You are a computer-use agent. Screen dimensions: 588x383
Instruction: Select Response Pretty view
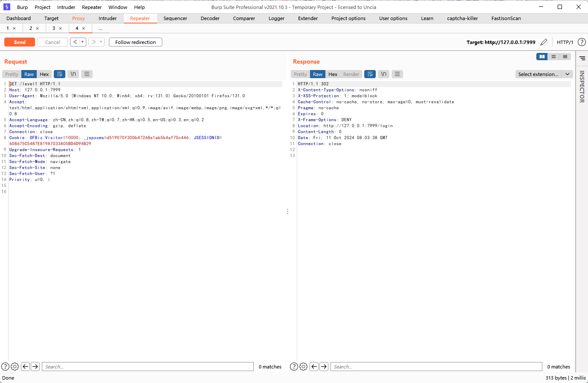[x=301, y=74]
